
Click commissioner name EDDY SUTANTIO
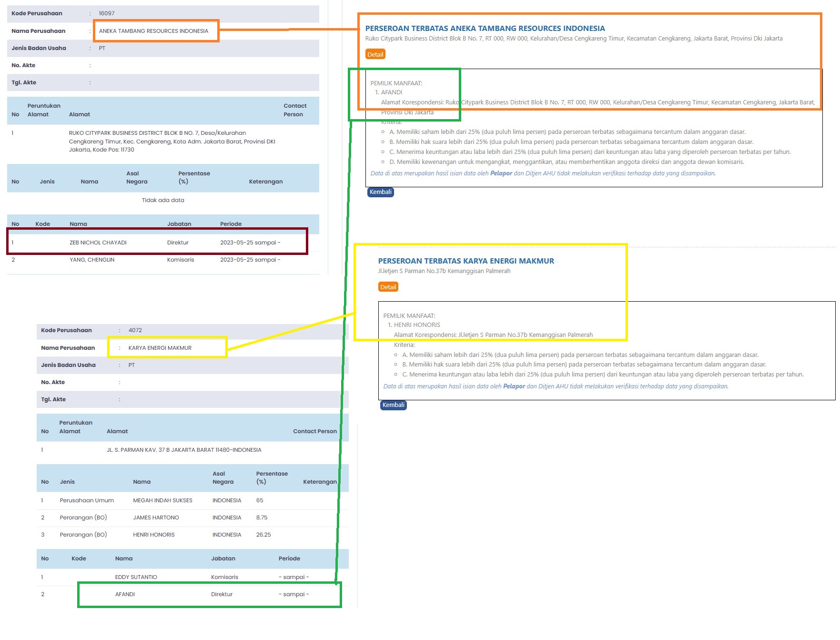pyautogui.click(x=136, y=577)
